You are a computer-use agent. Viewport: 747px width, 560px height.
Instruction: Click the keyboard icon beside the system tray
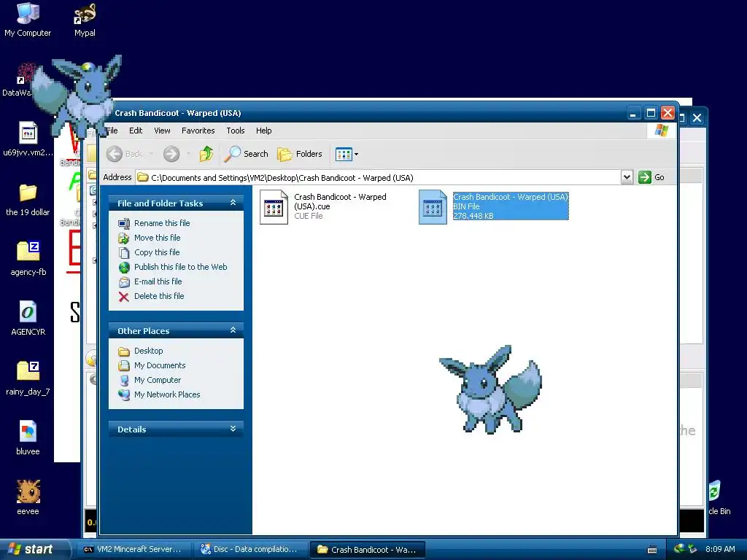point(652,550)
